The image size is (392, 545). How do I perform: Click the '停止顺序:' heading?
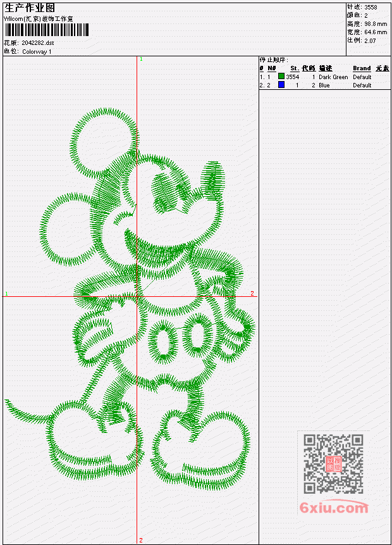pos(274,60)
